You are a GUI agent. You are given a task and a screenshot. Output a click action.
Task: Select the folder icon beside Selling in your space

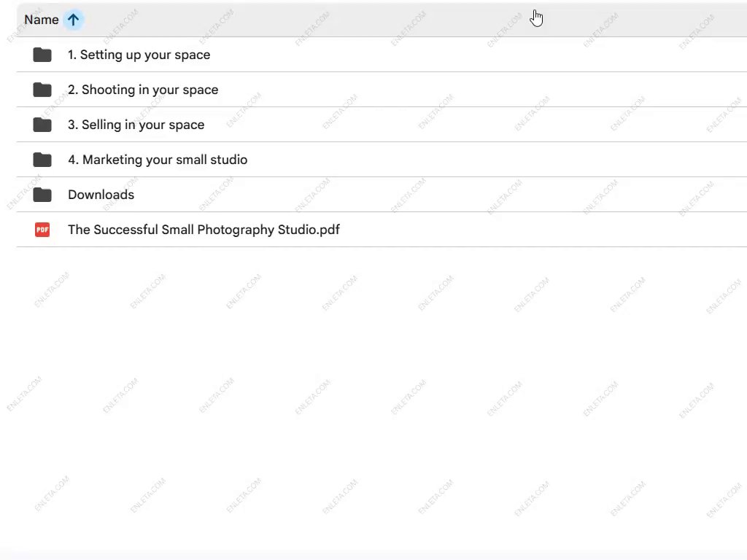click(42, 125)
